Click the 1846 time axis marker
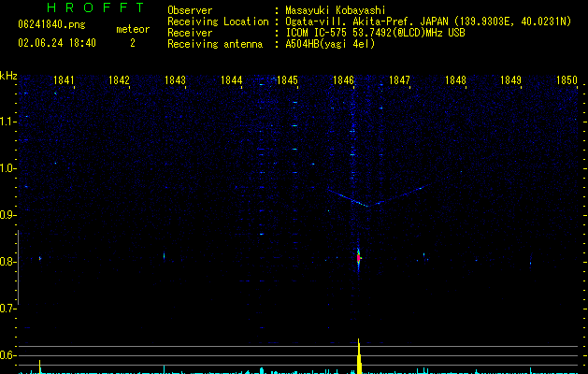The image size is (588, 374). [343, 80]
